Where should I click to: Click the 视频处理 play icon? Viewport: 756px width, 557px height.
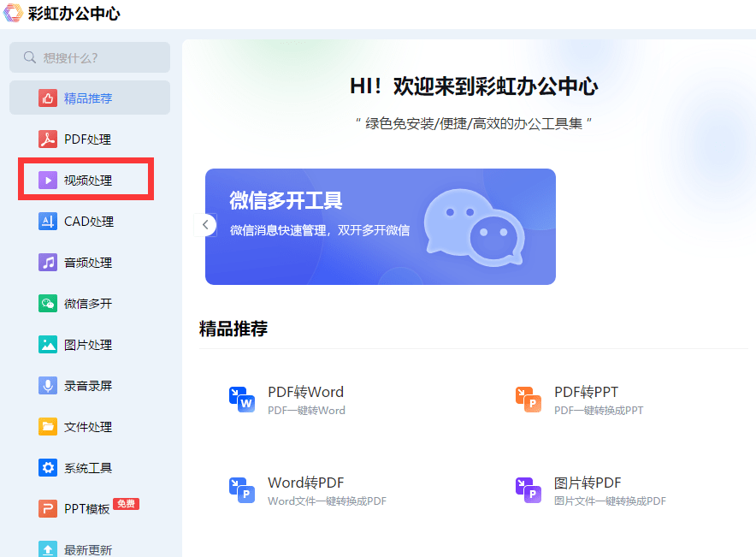[48, 181]
